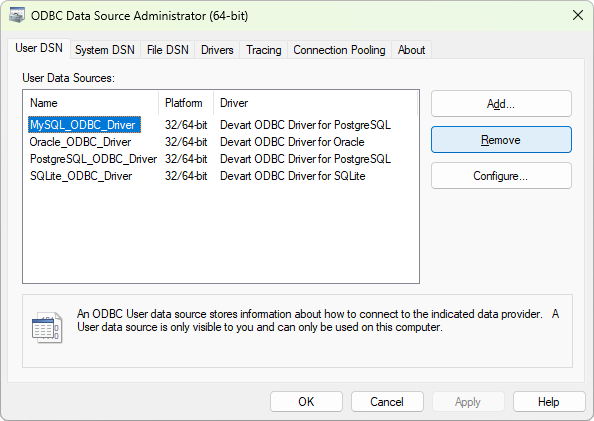Switch to the User DSN tab
The width and height of the screenshot is (594, 421).
point(39,49)
